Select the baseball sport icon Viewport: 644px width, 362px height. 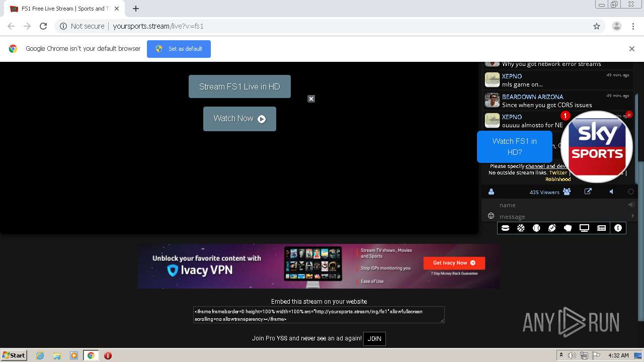[x=536, y=228]
